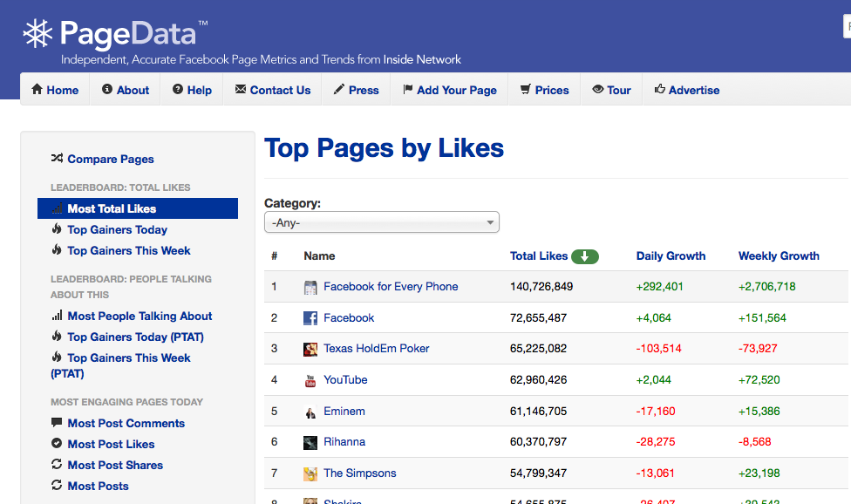Sort the table by Weekly Growth column header
The height and width of the screenshot is (504, 851).
779,256
